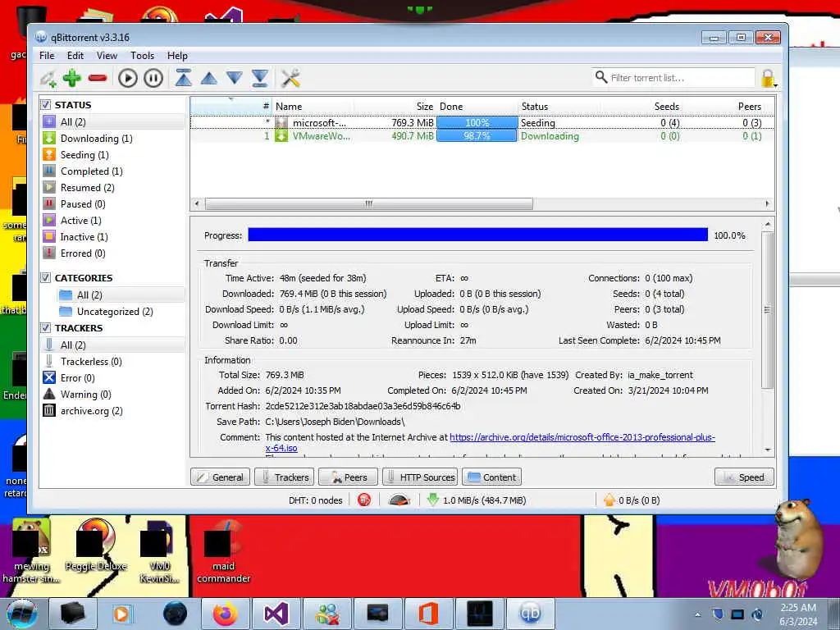Screen dimensions: 840x630
Task: Sort by the Status column header
Action: click(x=559, y=106)
